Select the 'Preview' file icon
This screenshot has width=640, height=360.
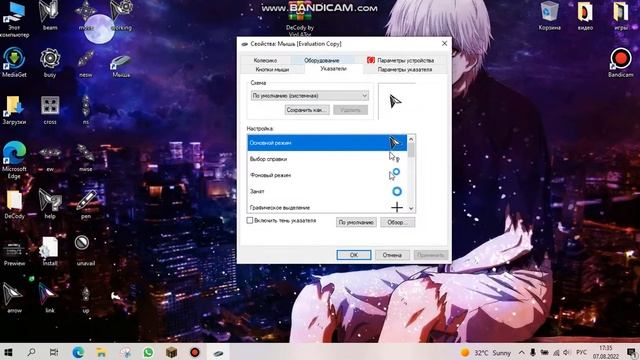pos(14,253)
